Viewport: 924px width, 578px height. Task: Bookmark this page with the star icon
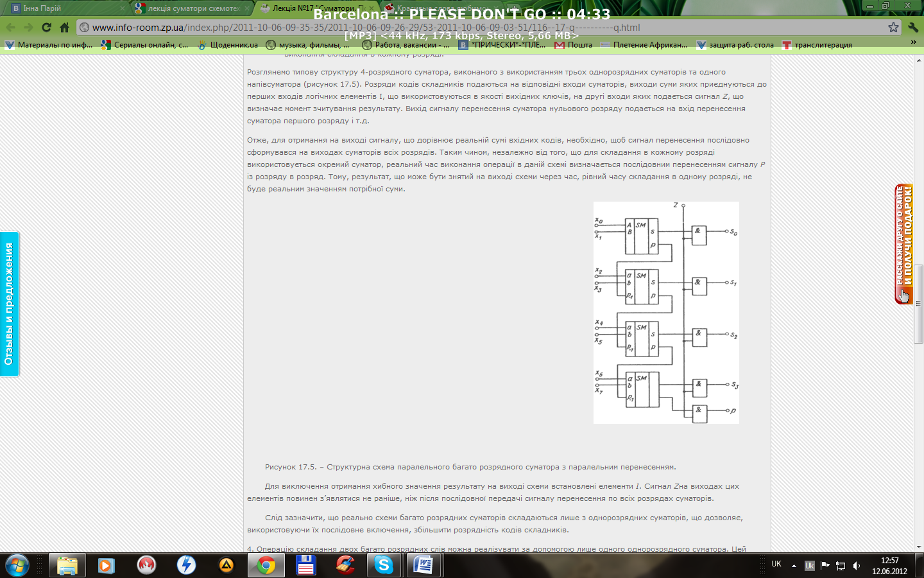(x=893, y=27)
